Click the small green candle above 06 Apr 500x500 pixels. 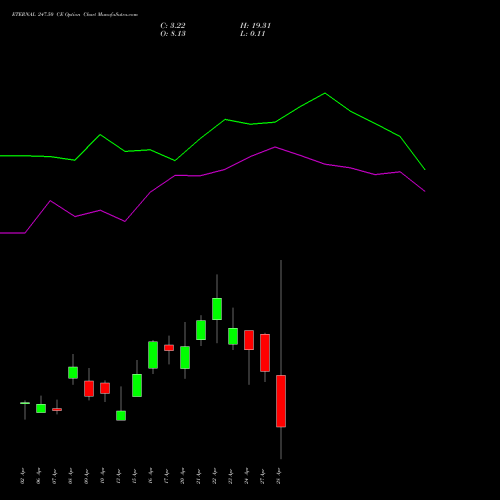(41, 408)
